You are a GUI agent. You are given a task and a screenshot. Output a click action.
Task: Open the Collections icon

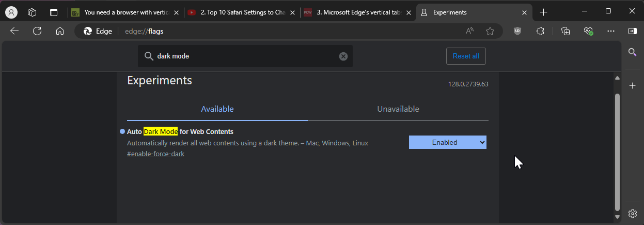(x=566, y=31)
